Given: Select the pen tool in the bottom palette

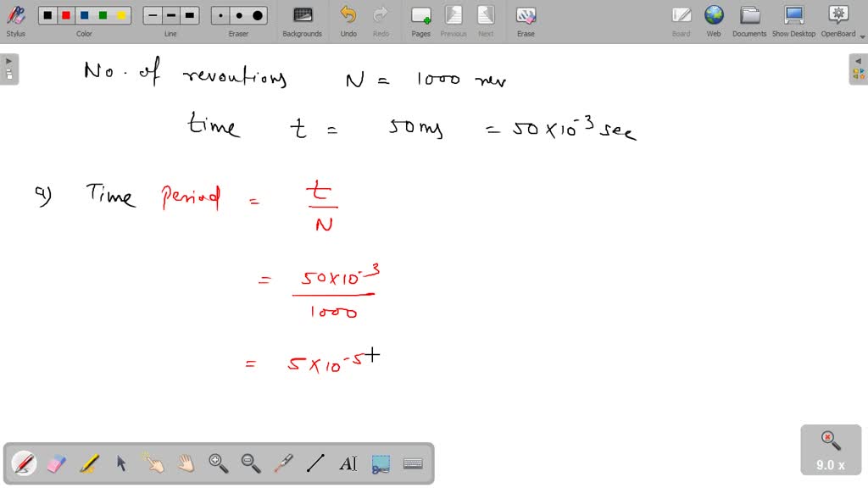Looking at the screenshot, I should pos(24,463).
